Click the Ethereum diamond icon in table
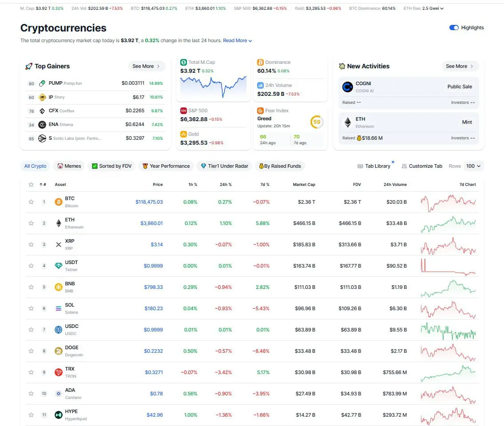 [59, 223]
